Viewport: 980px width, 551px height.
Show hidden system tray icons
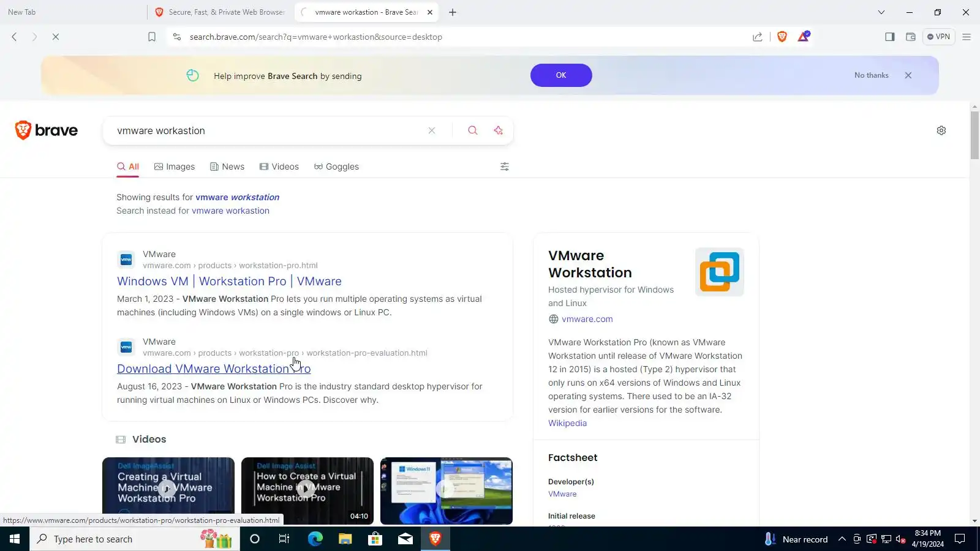point(842,539)
